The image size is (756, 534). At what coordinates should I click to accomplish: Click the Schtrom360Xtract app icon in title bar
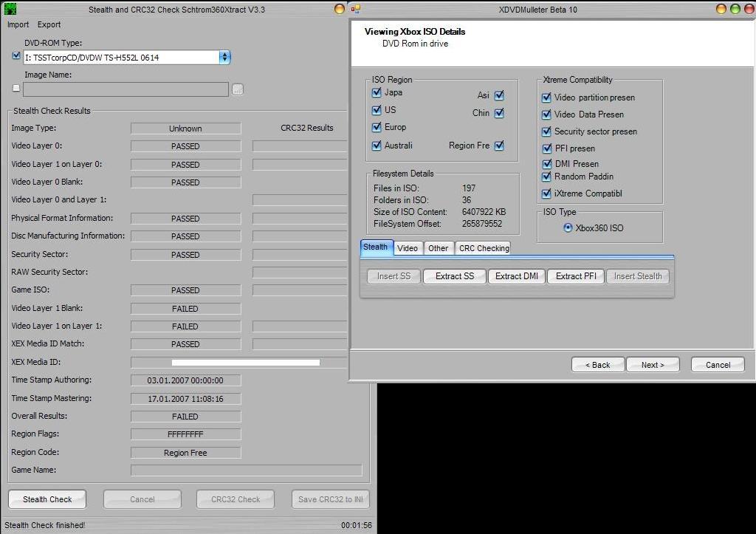tap(8, 9)
